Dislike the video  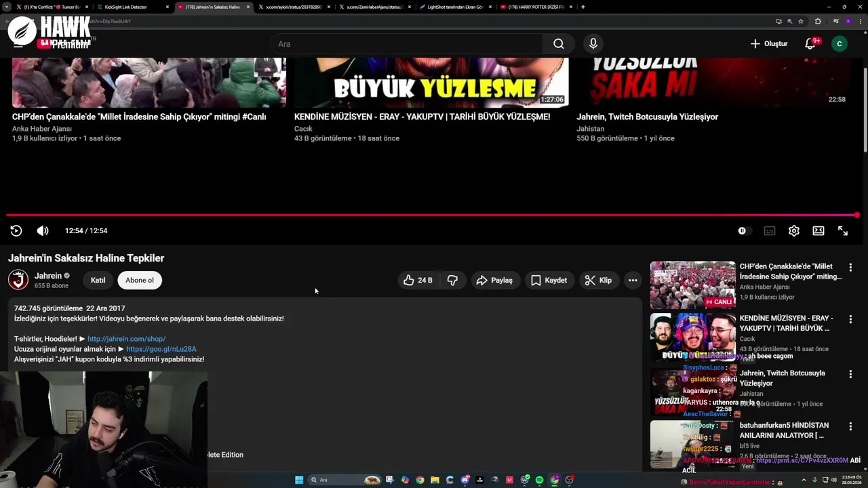[x=452, y=280]
